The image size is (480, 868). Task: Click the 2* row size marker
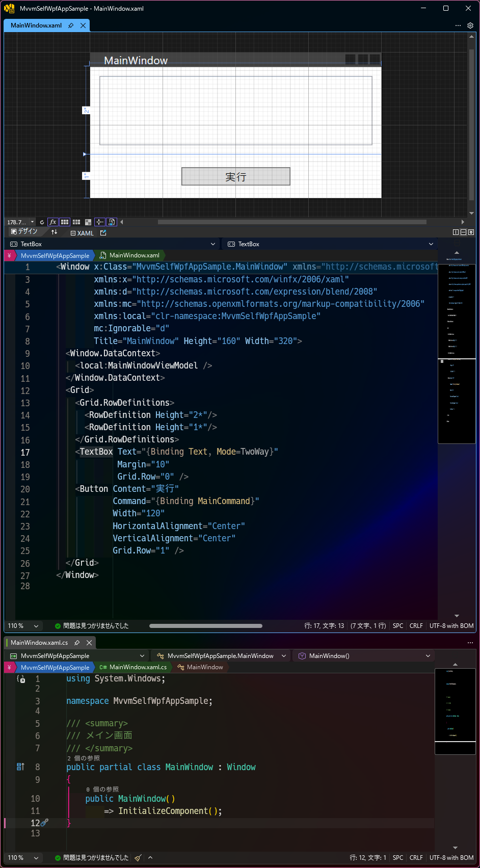point(86,110)
